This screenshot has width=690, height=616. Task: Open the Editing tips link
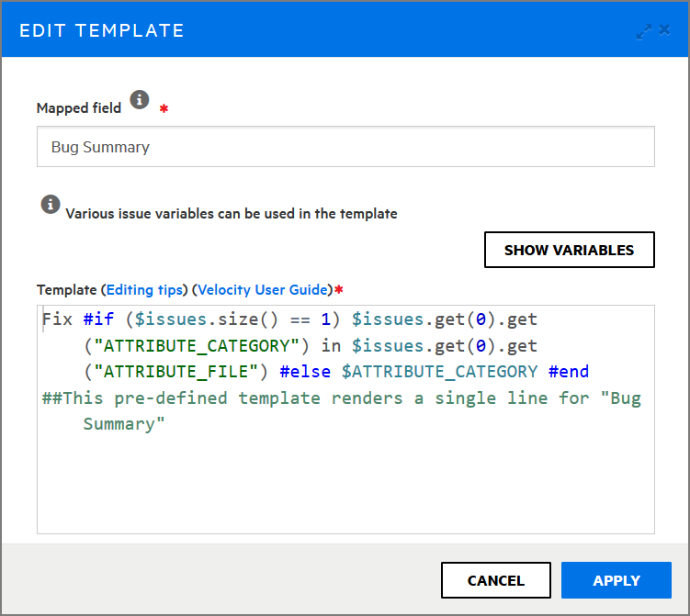point(144,289)
